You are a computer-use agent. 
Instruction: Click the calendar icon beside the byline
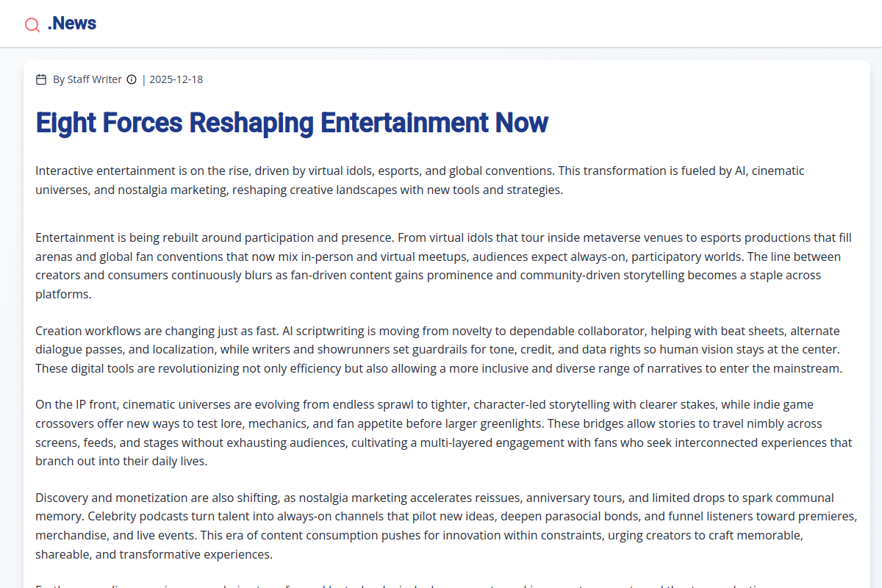coord(41,79)
